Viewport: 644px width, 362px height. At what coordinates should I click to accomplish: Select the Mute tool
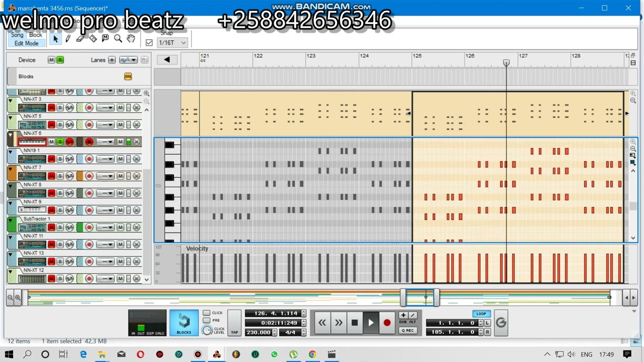click(105, 39)
